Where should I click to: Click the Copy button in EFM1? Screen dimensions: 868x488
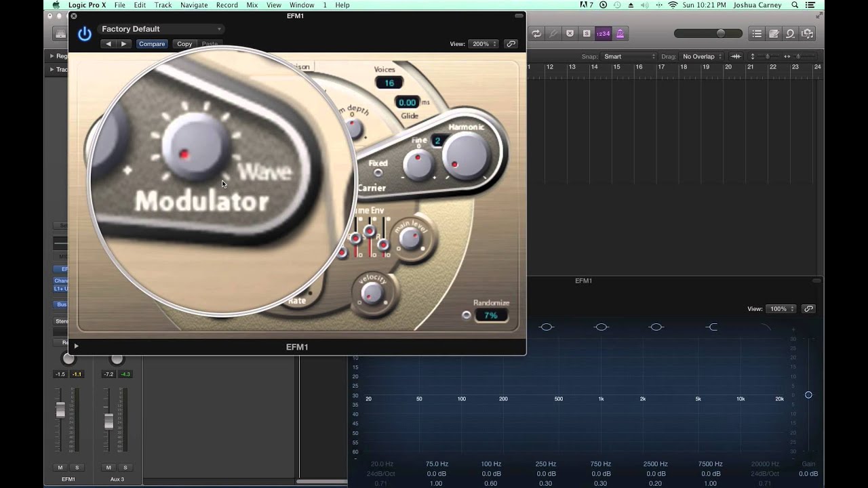coord(184,44)
